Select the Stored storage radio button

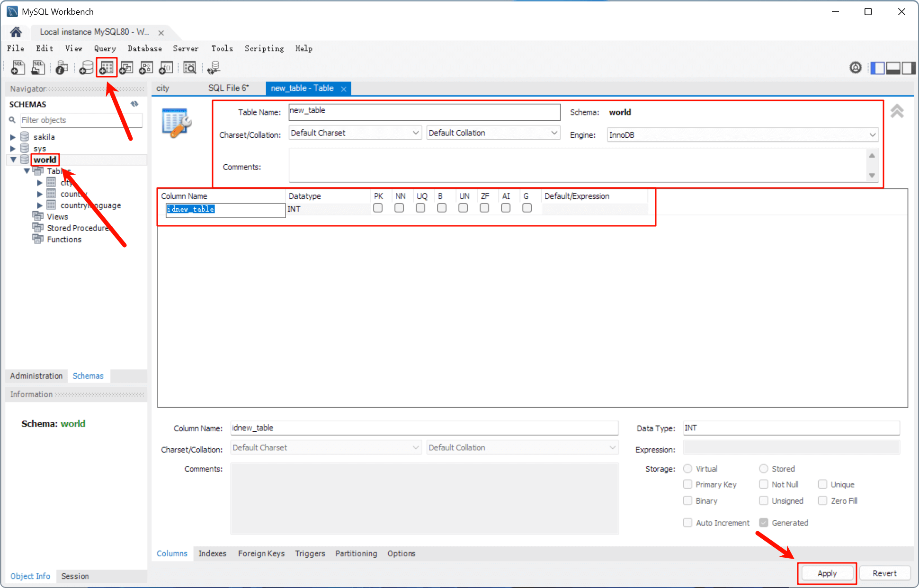tap(763, 468)
